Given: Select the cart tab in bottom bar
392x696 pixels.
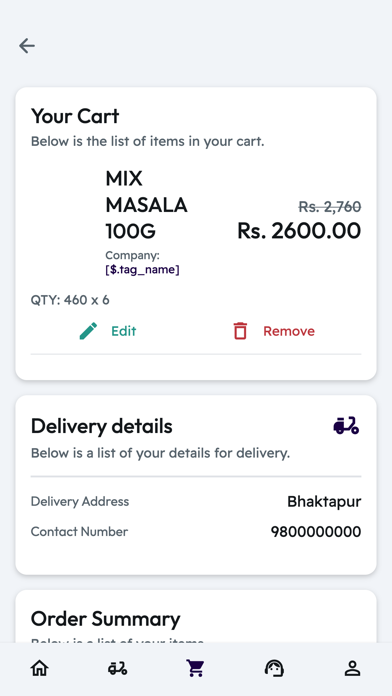Looking at the screenshot, I should (196, 668).
